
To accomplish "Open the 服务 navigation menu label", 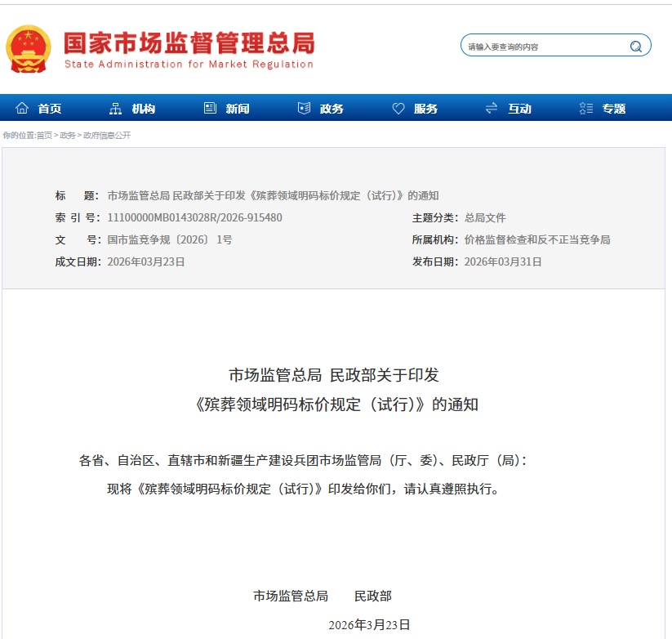I will (x=425, y=109).
